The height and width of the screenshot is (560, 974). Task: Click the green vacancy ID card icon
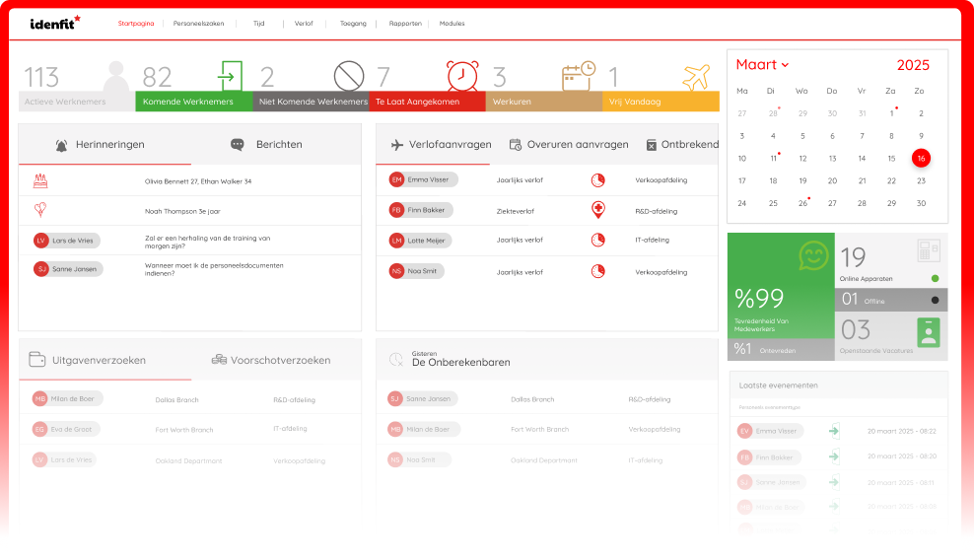click(928, 332)
